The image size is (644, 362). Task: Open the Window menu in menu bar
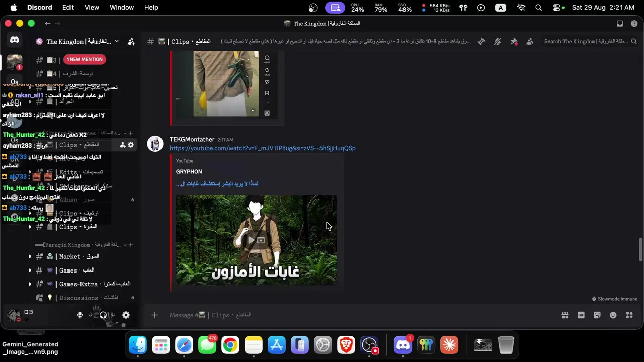coord(122,7)
